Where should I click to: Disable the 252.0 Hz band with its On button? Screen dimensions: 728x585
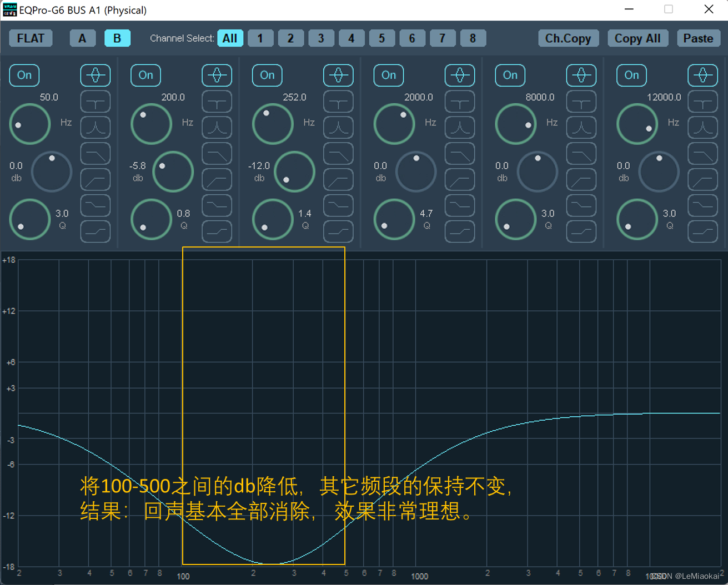coord(267,75)
